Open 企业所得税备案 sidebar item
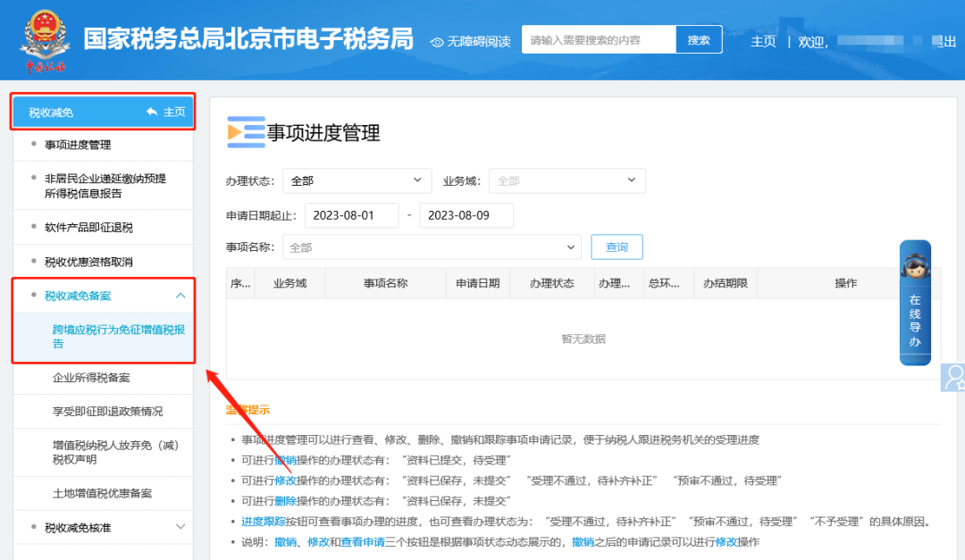This screenshot has height=560, width=965. (91, 378)
